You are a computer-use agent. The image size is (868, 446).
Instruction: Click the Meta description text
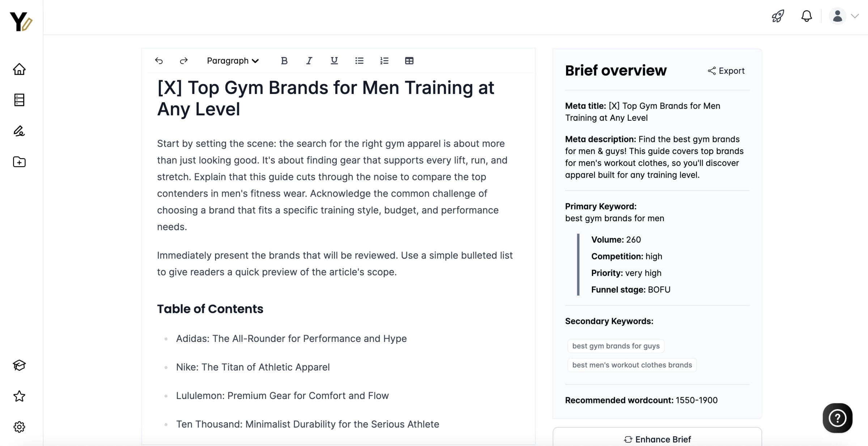pyautogui.click(x=655, y=157)
